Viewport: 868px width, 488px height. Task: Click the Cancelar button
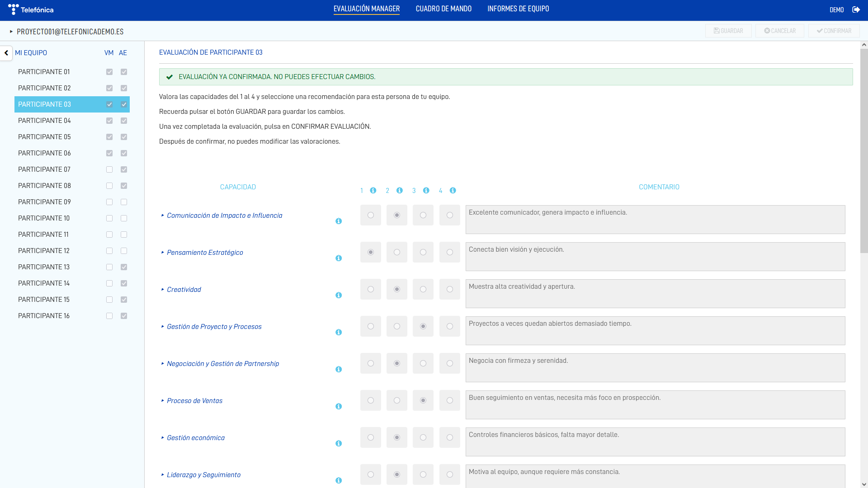coord(779,31)
